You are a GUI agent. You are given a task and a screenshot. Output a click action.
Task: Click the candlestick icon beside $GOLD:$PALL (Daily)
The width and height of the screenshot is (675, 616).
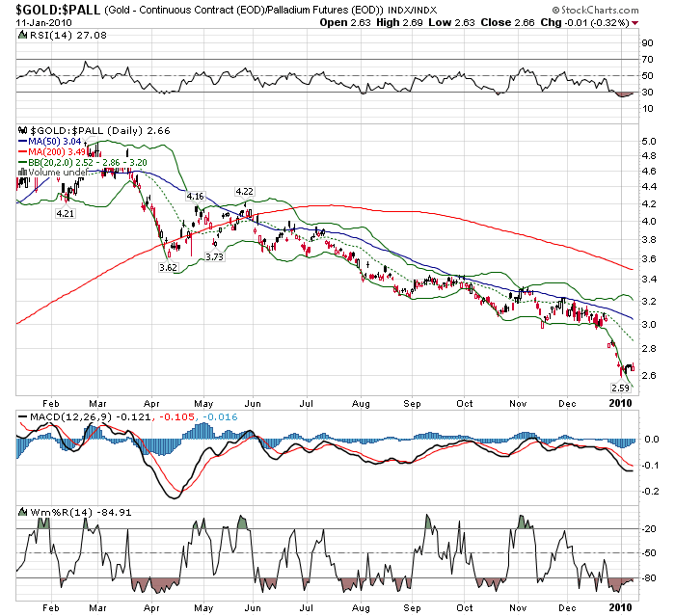pos(23,130)
